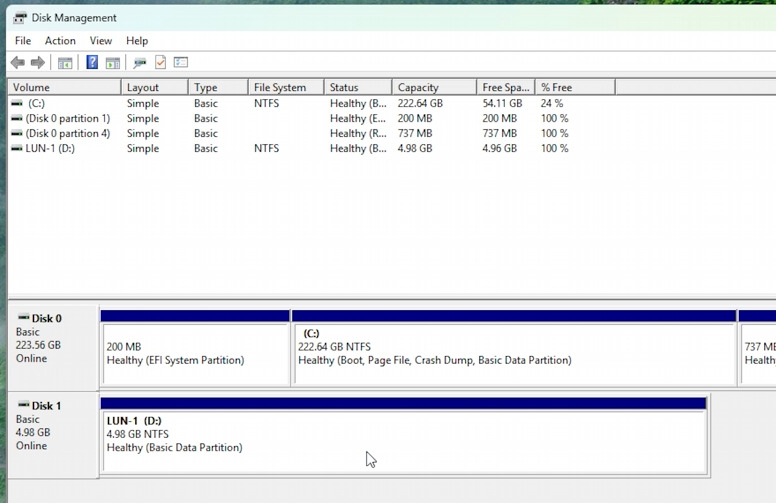Open the blue Help question-mark icon
Image resolution: width=776 pixels, height=503 pixels.
92,62
